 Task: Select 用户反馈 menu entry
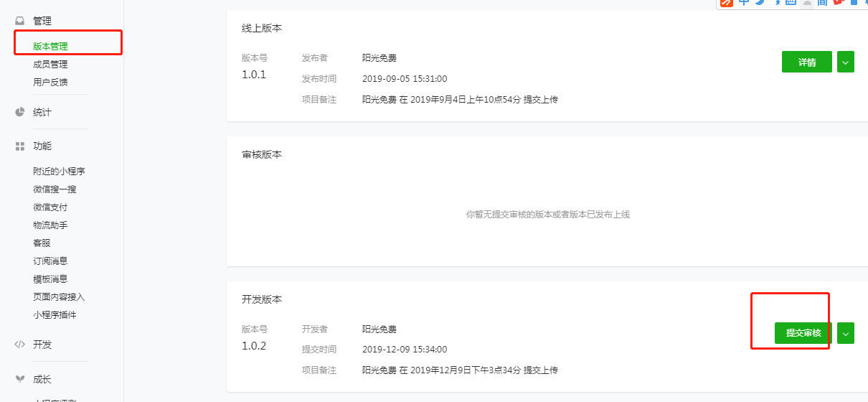(50, 83)
